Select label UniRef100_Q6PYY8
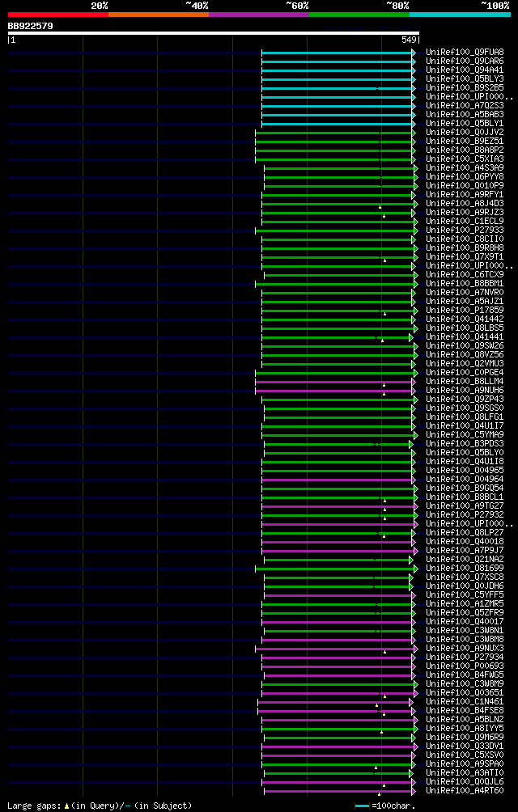 pyautogui.click(x=465, y=176)
